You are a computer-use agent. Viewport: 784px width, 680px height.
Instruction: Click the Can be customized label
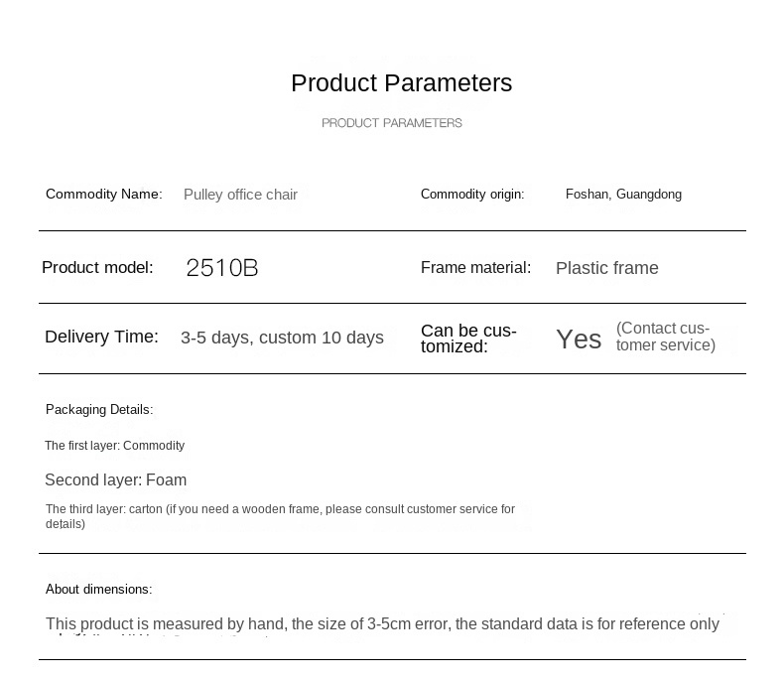click(x=468, y=338)
